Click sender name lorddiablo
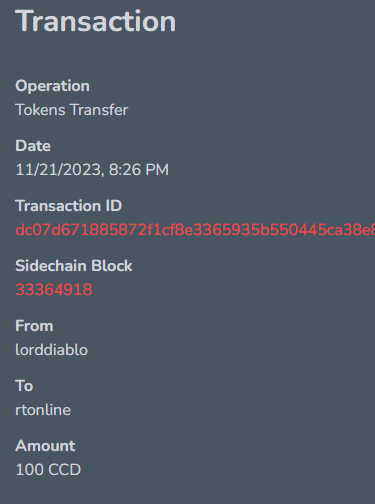375x504 pixels. (52, 350)
